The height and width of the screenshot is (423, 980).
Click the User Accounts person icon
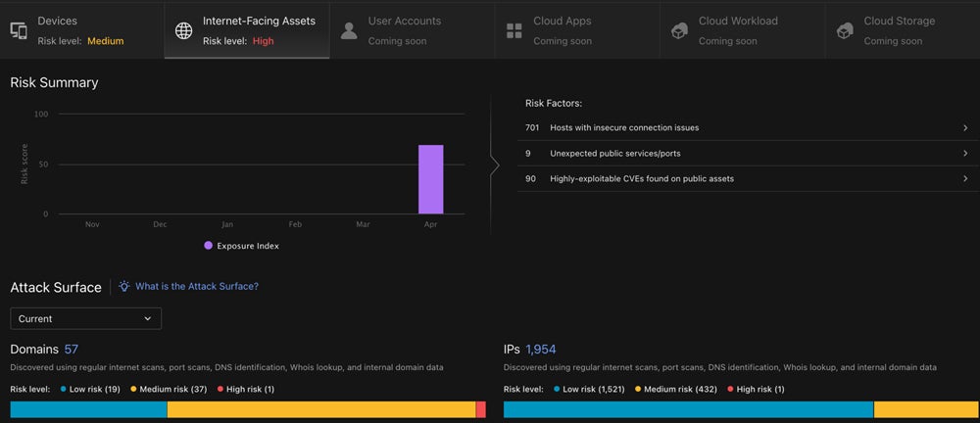pos(349,30)
